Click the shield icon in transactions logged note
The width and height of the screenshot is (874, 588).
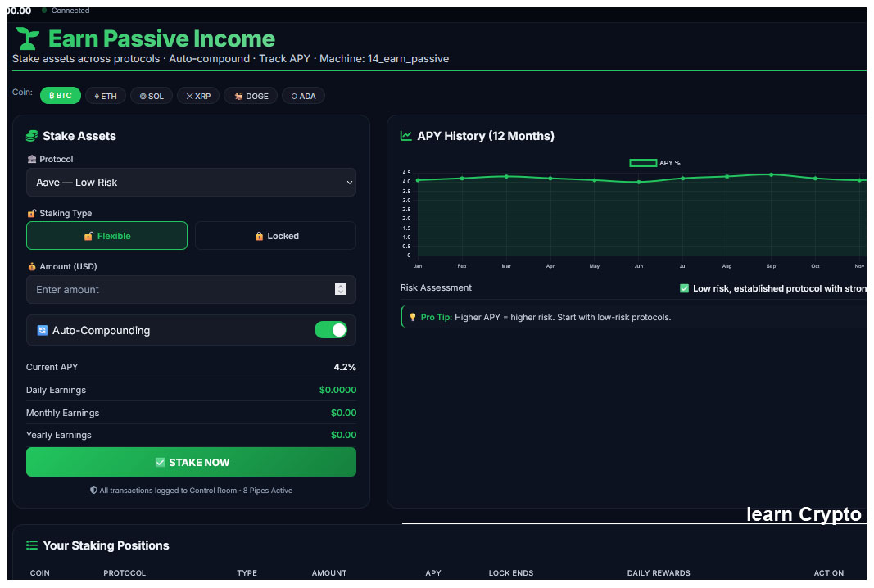pos(93,491)
